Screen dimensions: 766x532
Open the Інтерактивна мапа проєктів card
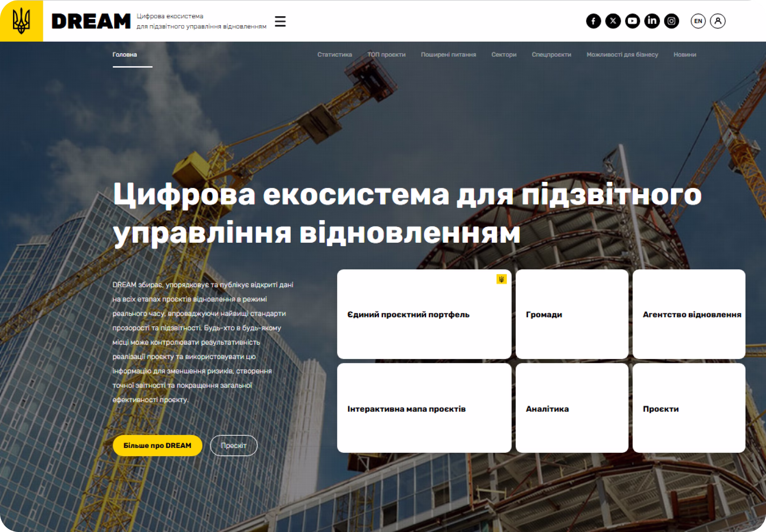(424, 408)
